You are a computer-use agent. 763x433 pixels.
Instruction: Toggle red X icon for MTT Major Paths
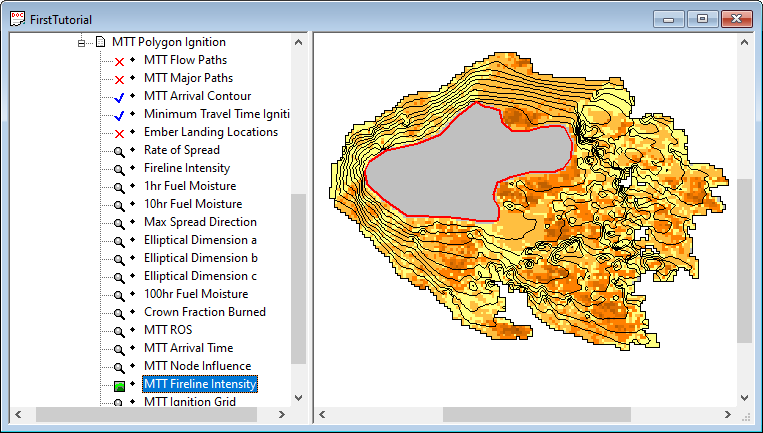pyautogui.click(x=119, y=79)
